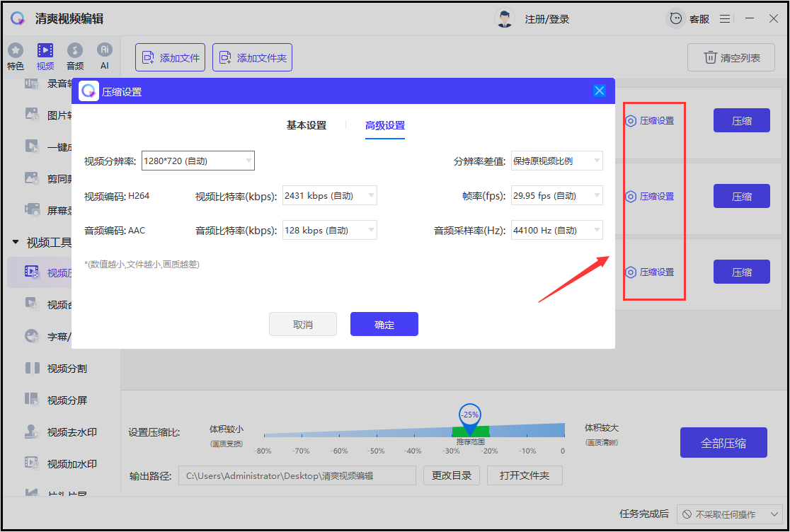
Task: Expand the 音频采样率 dropdown
Action: click(556, 231)
